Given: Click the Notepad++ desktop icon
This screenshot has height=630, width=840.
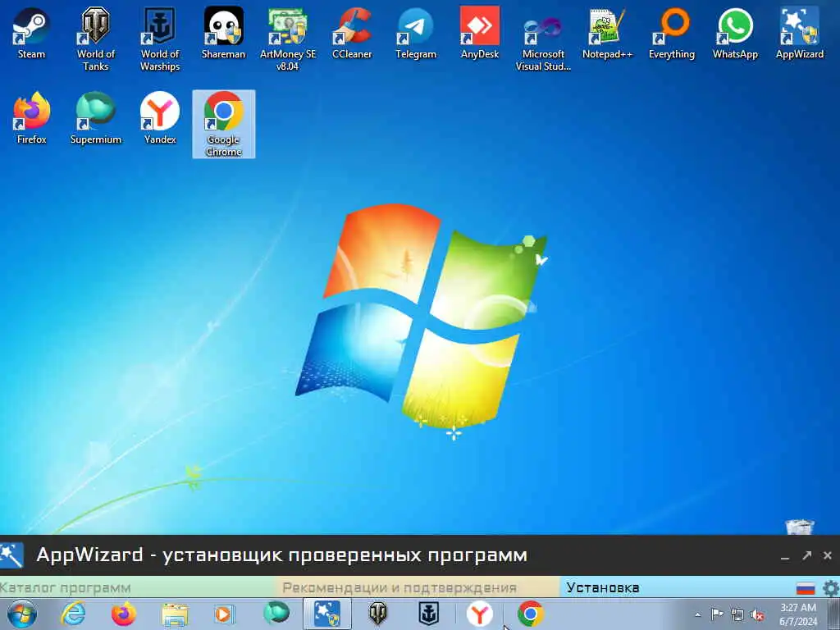Looking at the screenshot, I should (608, 33).
